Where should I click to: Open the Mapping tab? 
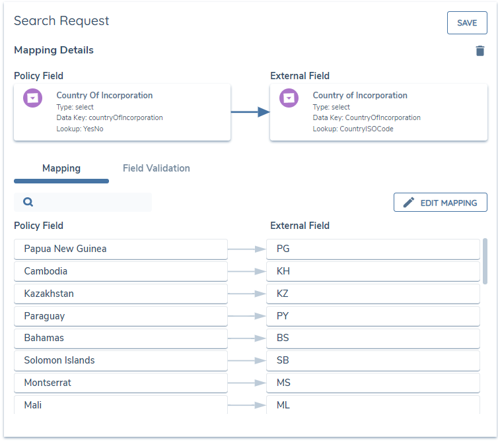pyautogui.click(x=61, y=168)
